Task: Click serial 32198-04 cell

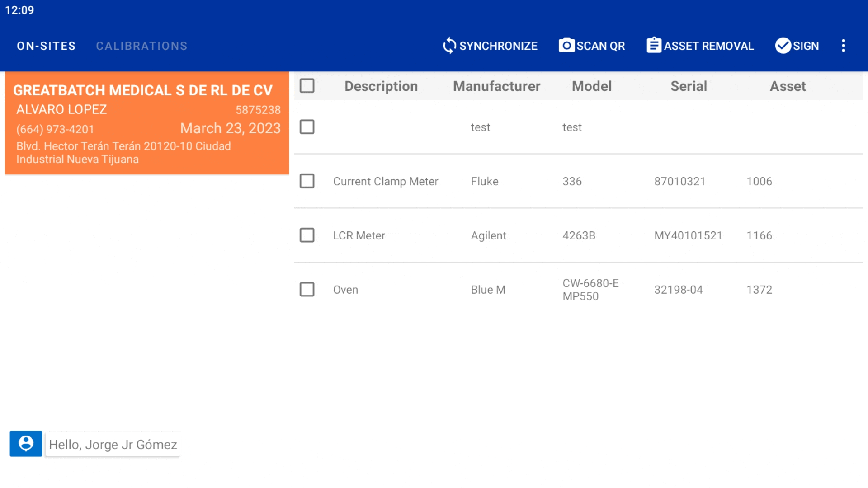Action: [679, 290]
